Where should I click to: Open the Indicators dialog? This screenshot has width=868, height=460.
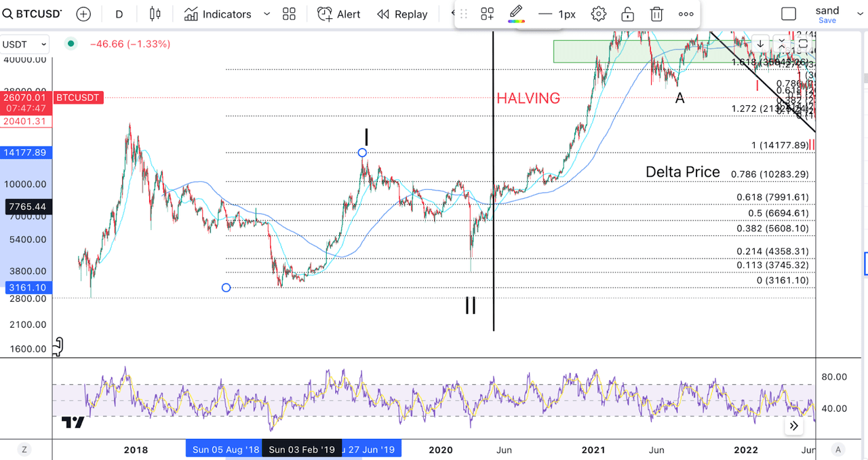218,14
